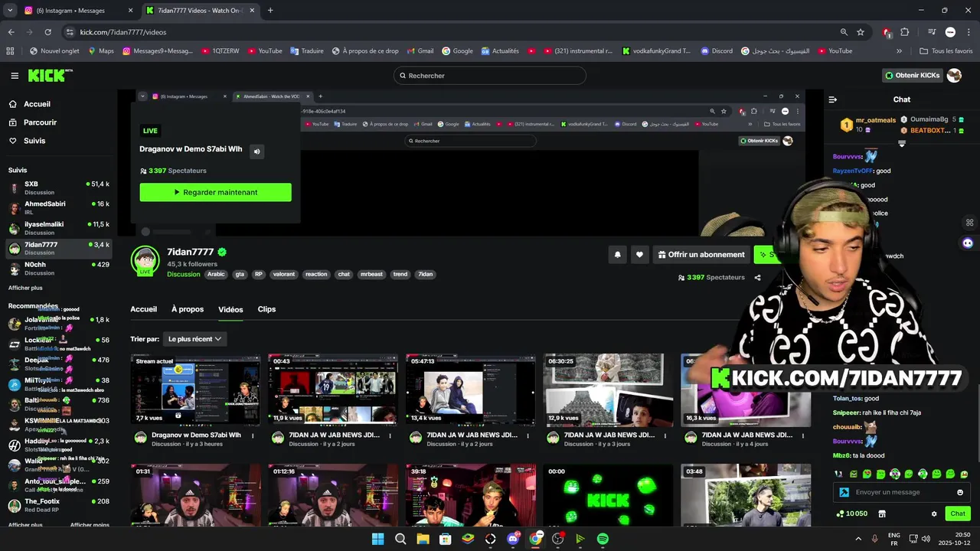
Task: Click the browser address bar URL
Action: (123, 32)
